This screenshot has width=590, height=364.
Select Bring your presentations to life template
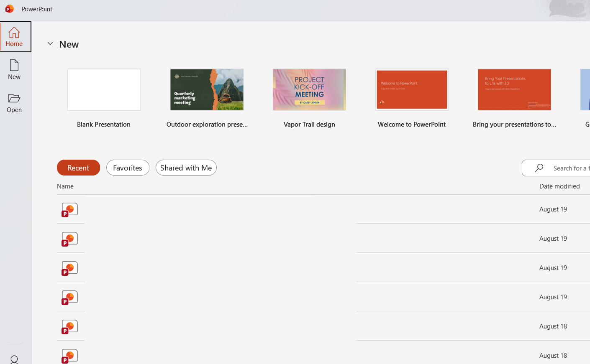pos(514,89)
